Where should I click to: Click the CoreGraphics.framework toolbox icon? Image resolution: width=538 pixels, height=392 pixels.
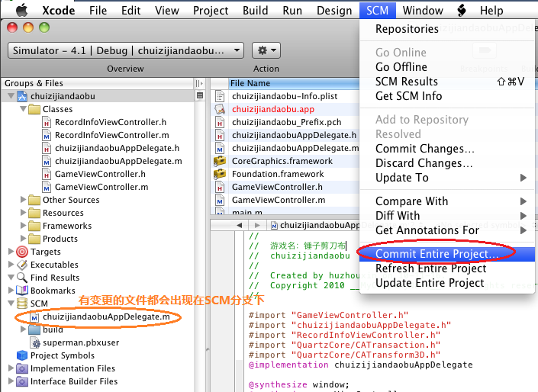pos(220,161)
